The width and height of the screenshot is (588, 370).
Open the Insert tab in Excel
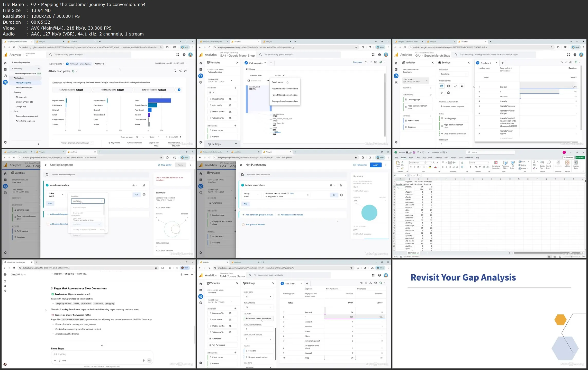click(x=411, y=158)
